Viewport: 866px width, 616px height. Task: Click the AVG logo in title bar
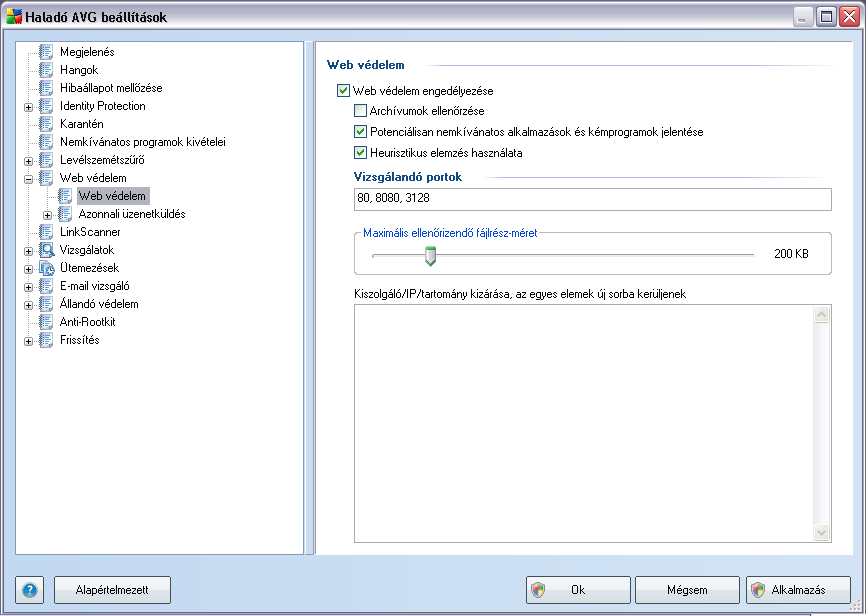14,17
